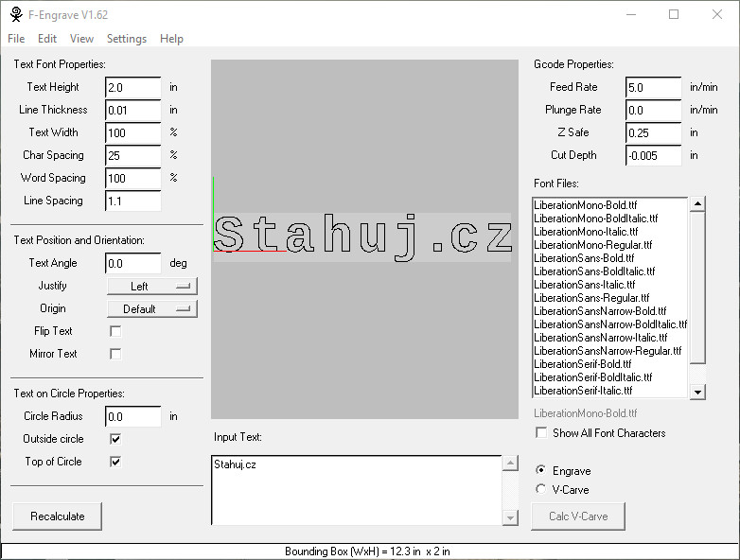Screen dimensions: 740x560
Task: Click the Calc V-Carve button
Action: (578, 516)
